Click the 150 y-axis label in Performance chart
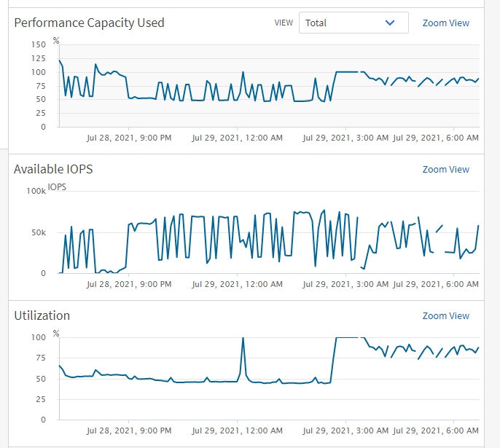The height and width of the screenshot is (448, 500). pos(38,44)
